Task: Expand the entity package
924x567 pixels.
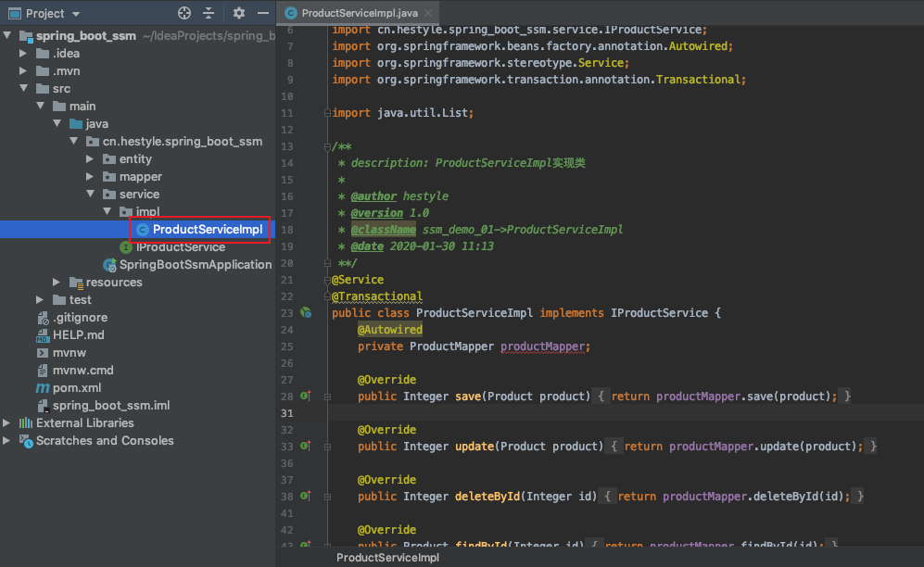Action: pyautogui.click(x=90, y=159)
